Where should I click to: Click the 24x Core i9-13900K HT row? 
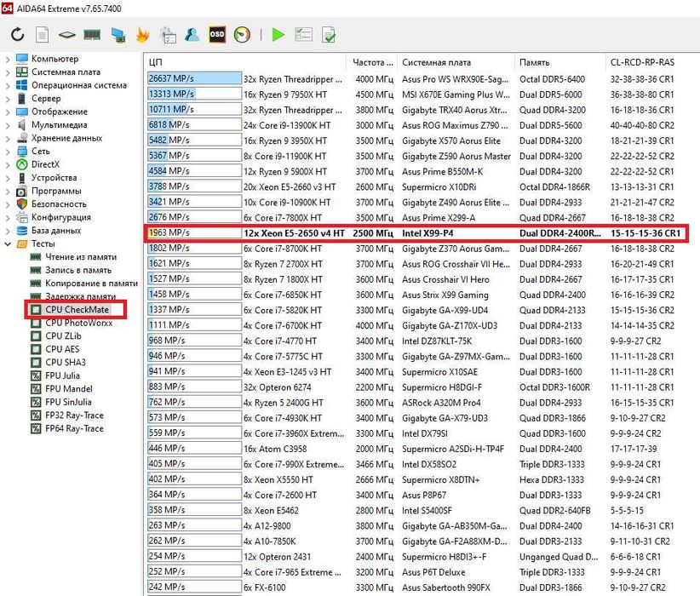pos(416,125)
